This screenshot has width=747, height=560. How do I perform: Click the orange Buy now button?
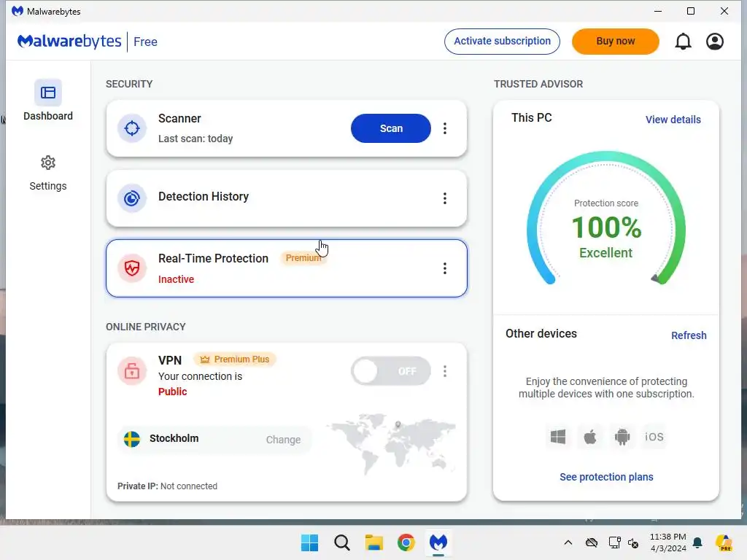616,42
